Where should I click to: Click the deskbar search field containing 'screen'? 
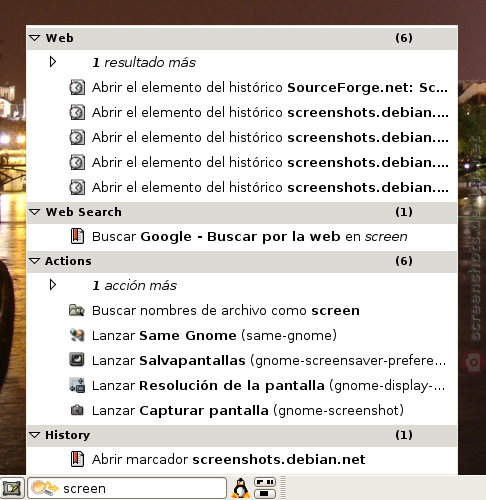(127, 488)
